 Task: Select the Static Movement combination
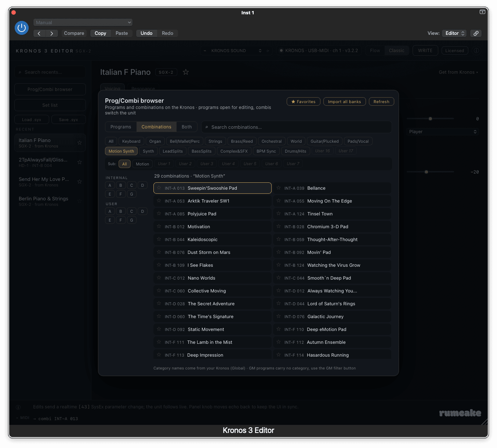pyautogui.click(x=213, y=329)
